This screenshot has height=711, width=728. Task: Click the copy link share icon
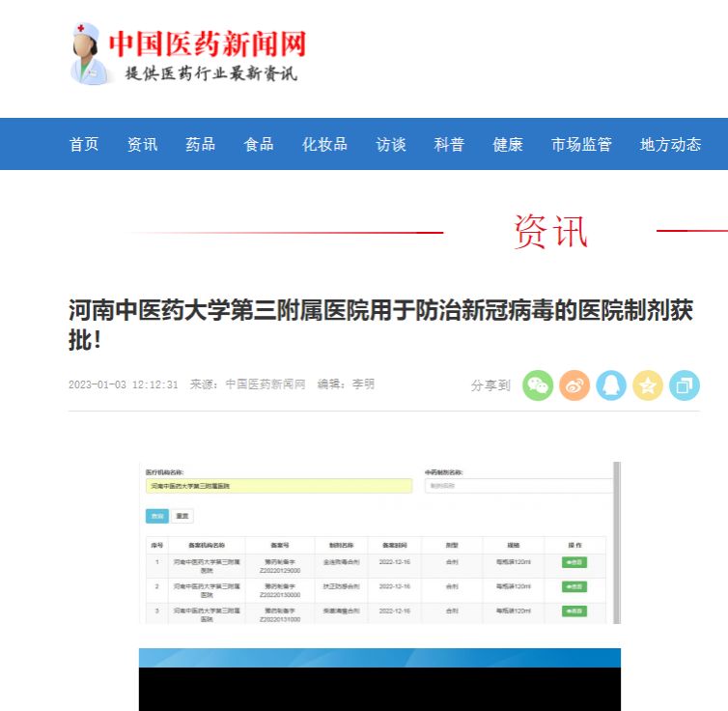pos(685,385)
